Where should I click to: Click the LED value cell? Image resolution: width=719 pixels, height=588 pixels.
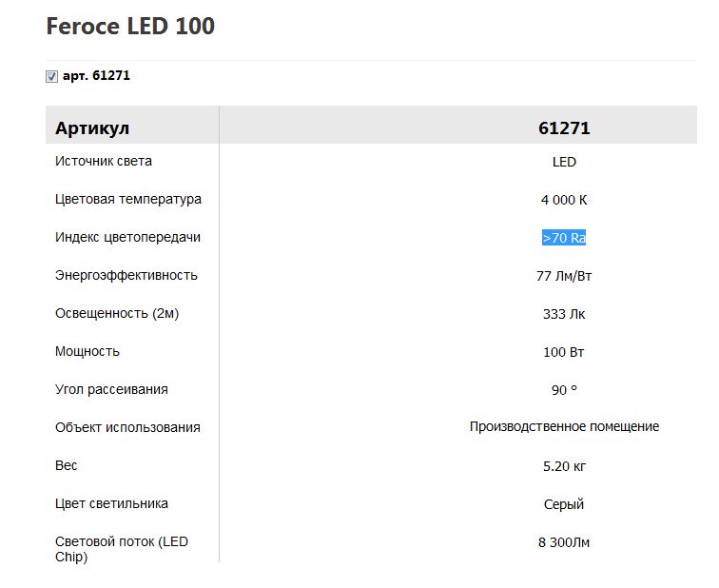click(564, 162)
